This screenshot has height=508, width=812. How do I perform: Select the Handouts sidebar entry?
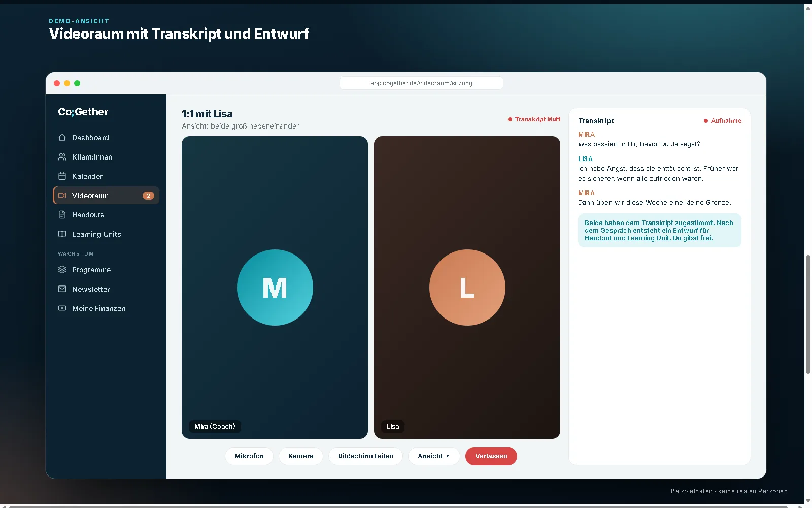tap(106, 215)
